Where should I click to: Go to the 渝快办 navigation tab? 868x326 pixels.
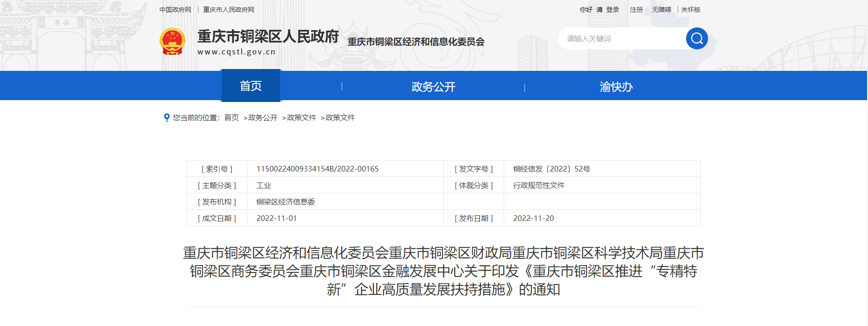click(616, 87)
